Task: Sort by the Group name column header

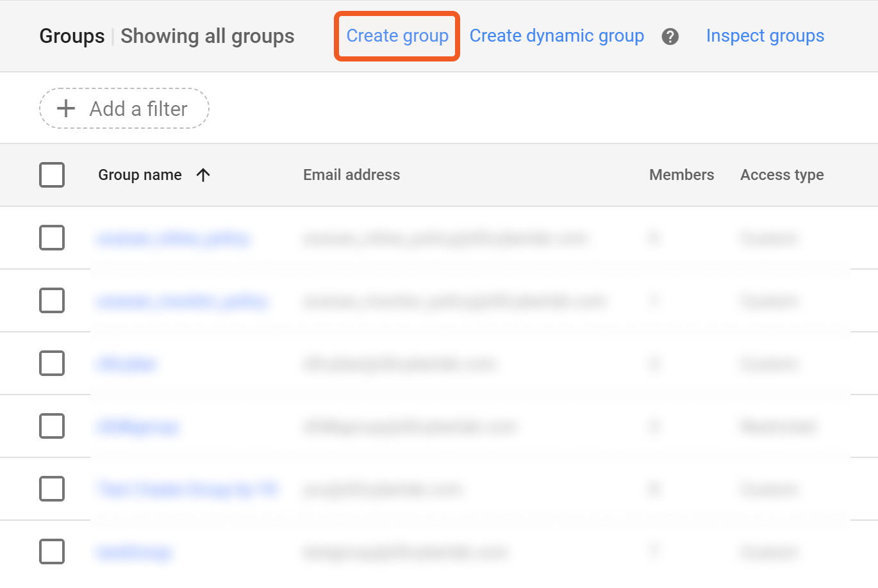Action: click(140, 175)
